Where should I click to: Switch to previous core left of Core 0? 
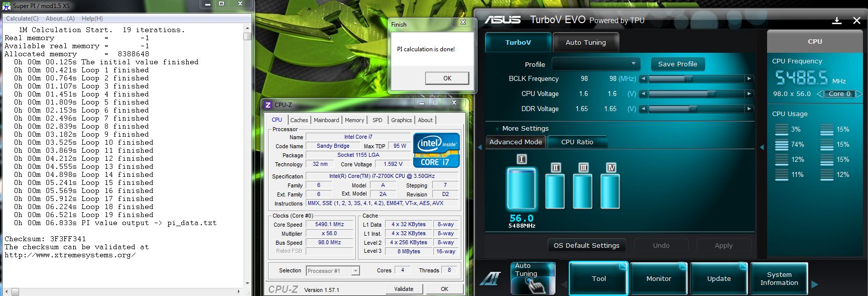point(820,94)
